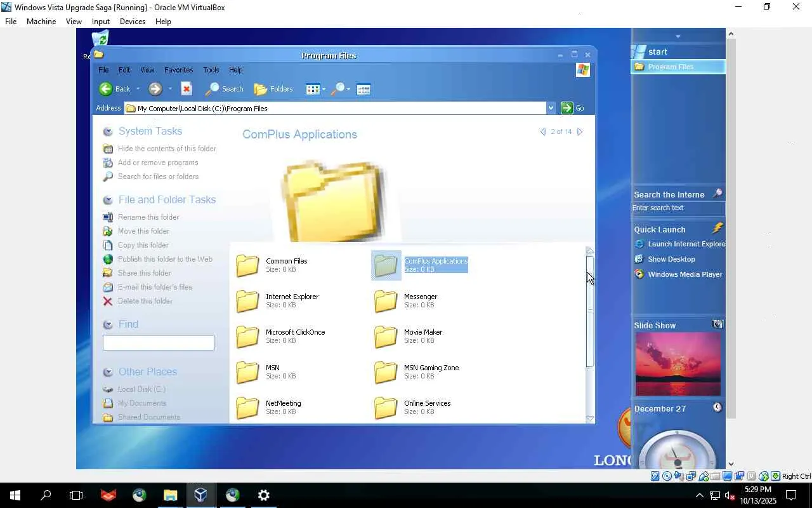The height and width of the screenshot is (508, 812).
Task: Select the MSN Gaming Zone folder icon
Action: pos(386,372)
